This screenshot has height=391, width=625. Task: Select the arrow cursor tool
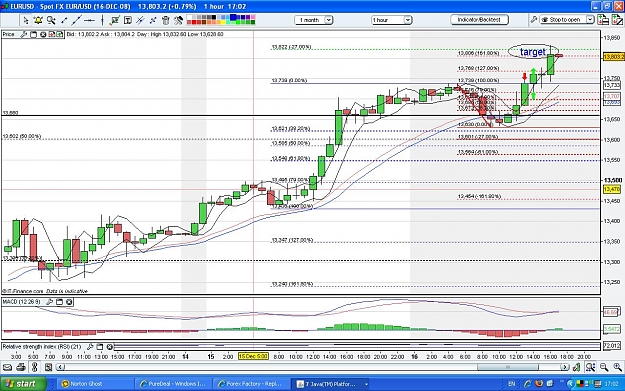tap(26, 20)
